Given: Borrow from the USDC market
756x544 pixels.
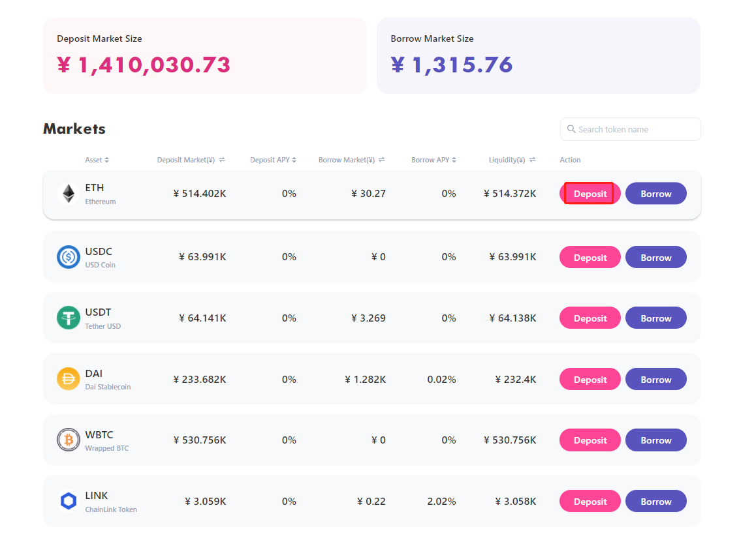Looking at the screenshot, I should click(x=655, y=257).
